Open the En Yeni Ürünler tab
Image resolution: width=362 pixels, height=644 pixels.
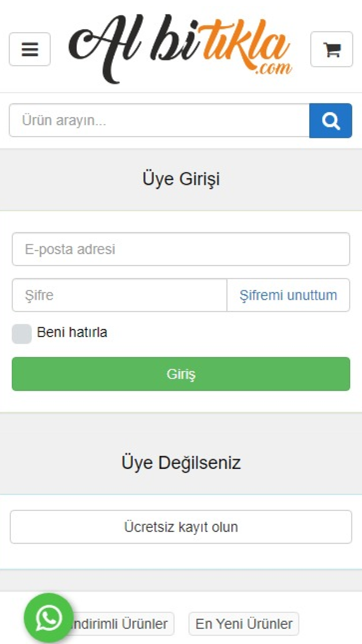click(244, 624)
